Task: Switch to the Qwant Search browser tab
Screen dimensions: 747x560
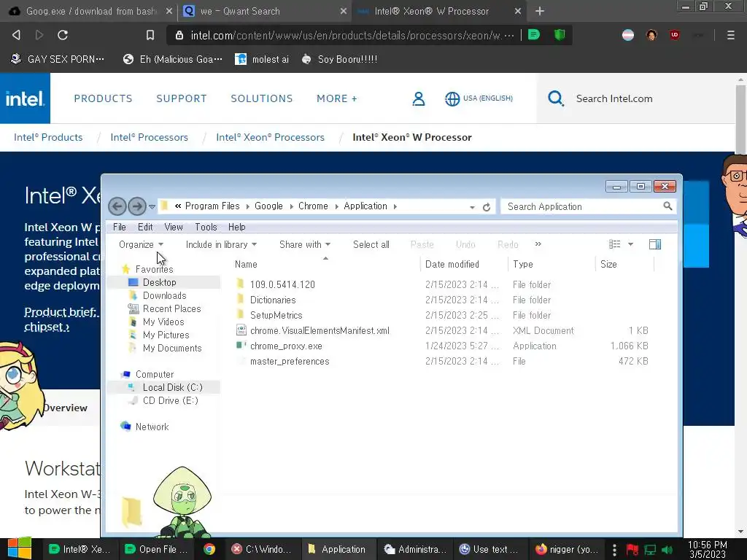Action: click(x=264, y=11)
